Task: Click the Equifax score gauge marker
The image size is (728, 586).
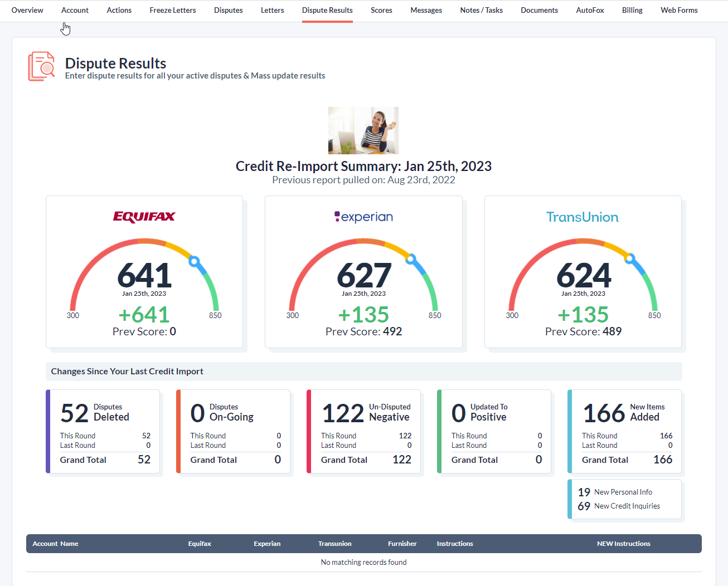Action: 194,261
